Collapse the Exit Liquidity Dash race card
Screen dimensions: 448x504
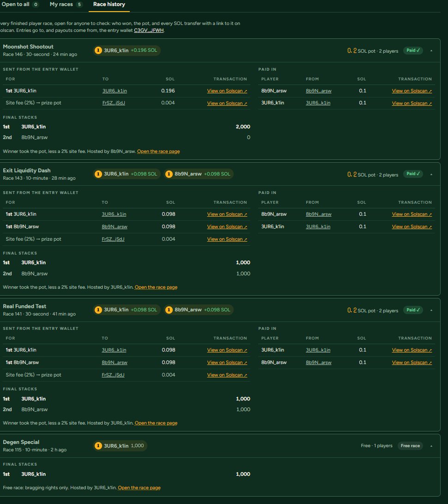[431, 174]
